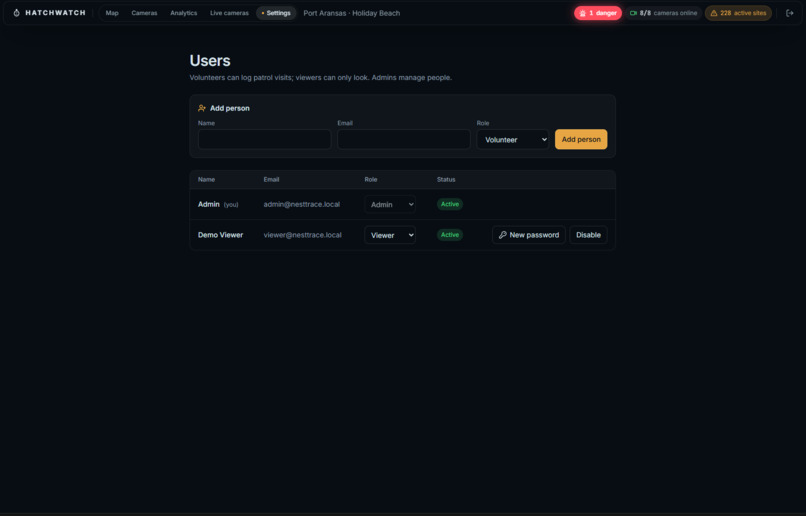This screenshot has width=806, height=516.
Task: Click the HatchWatch logo icon
Action: (16, 13)
